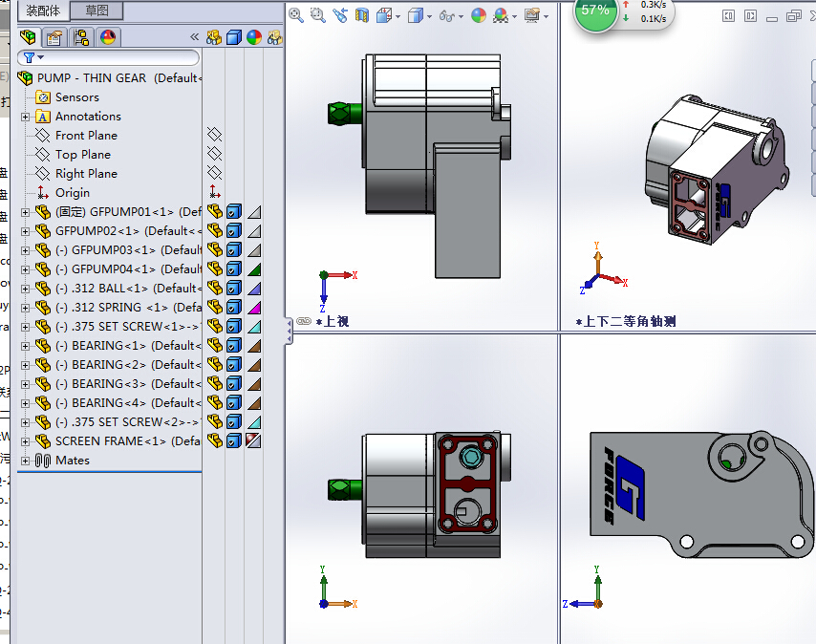This screenshot has width=816, height=644.
Task: Click the link views chain icon
Action: coord(304,321)
